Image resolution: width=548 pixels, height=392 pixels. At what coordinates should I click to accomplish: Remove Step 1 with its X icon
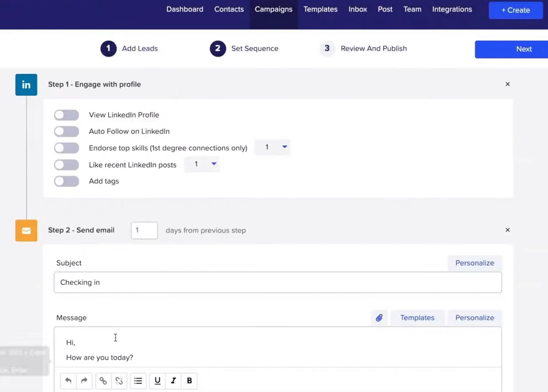pos(508,84)
